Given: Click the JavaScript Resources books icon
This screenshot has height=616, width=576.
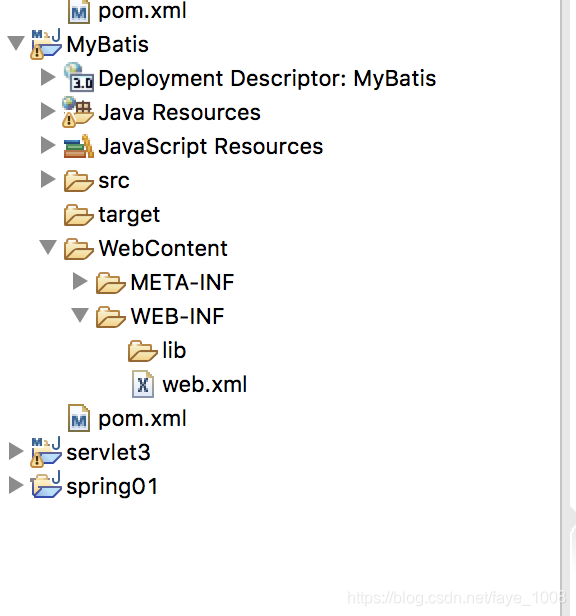Looking at the screenshot, I should [79, 146].
